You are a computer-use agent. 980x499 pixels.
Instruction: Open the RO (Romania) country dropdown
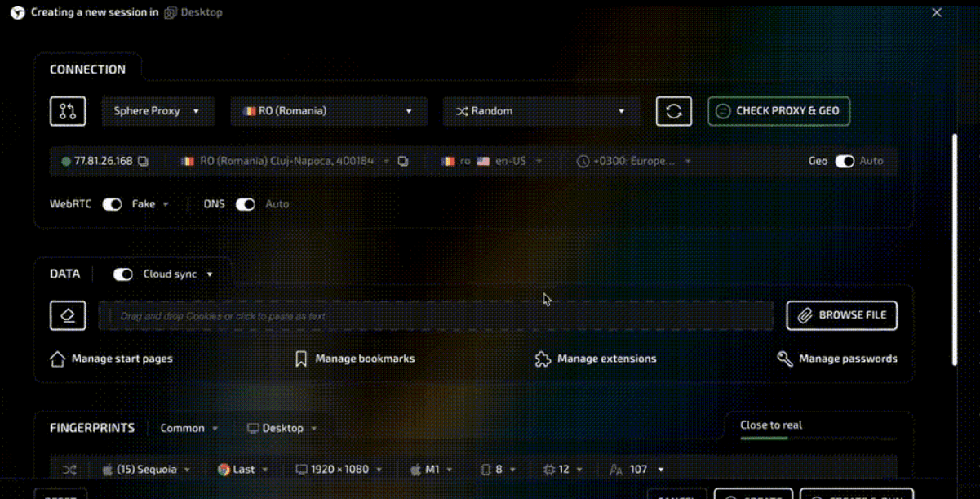click(328, 111)
